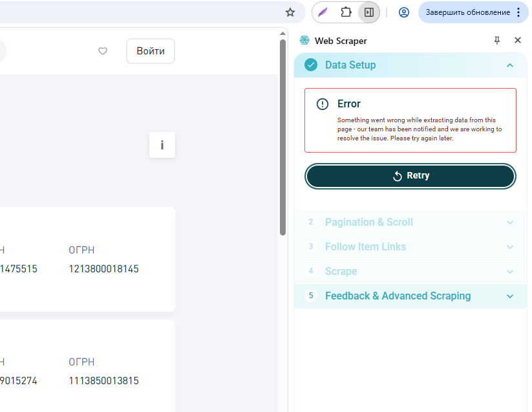Screen dimensions: 532x412
Task: Click the bookmark star icon in address bar
Action: point(290,12)
